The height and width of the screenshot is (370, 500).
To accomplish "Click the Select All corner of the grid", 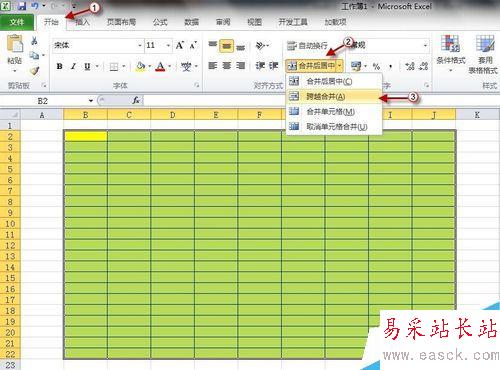I will pyautogui.click(x=10, y=115).
